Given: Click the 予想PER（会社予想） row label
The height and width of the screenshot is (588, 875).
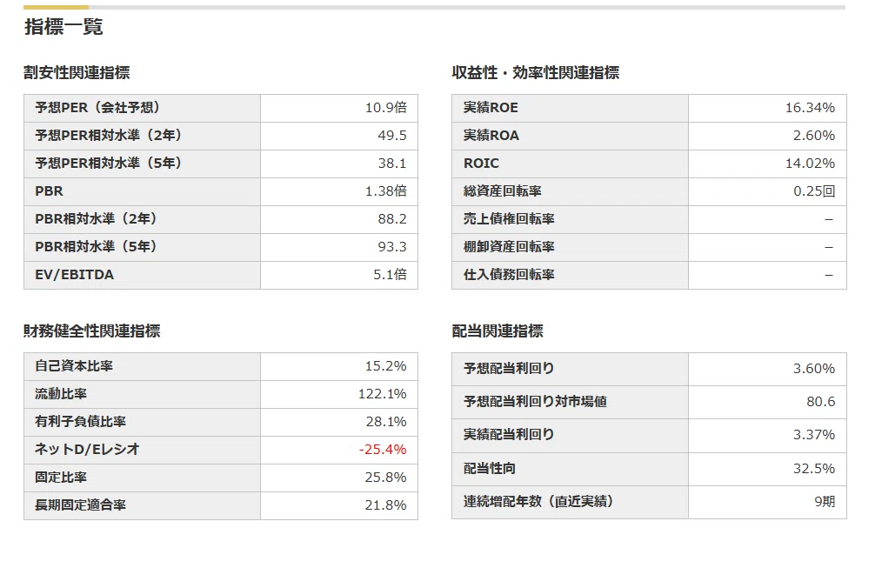Looking at the screenshot, I should (x=97, y=108).
